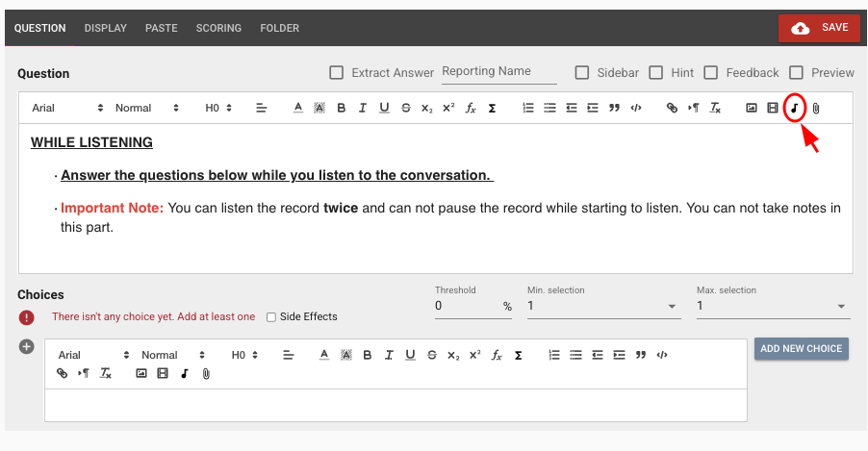Focus the Reporting Name input field
The width and height of the screenshot is (868, 451).
tap(498, 72)
